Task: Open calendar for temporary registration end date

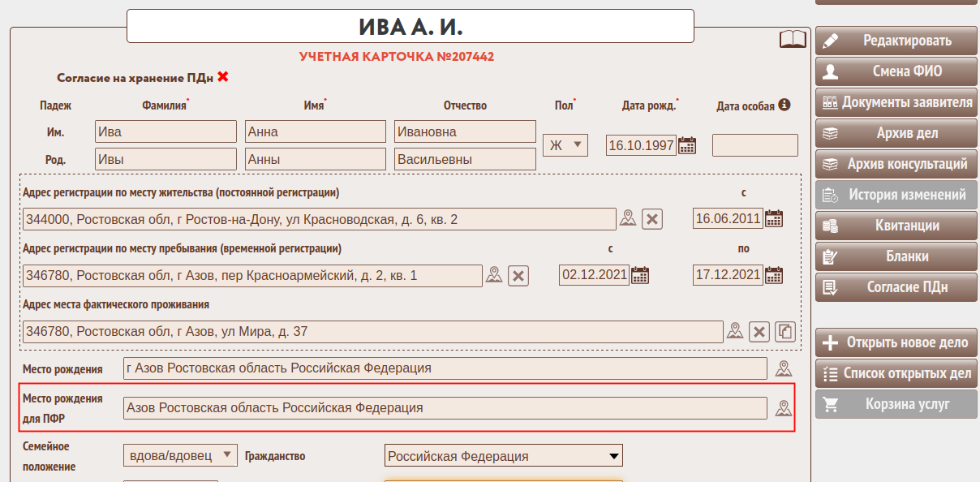Action: coord(774,275)
